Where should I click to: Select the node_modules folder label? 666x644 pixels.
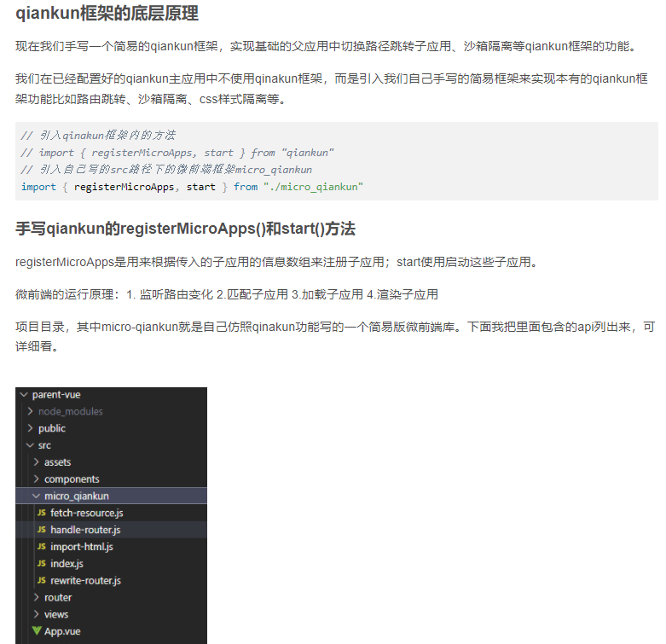pos(71,411)
